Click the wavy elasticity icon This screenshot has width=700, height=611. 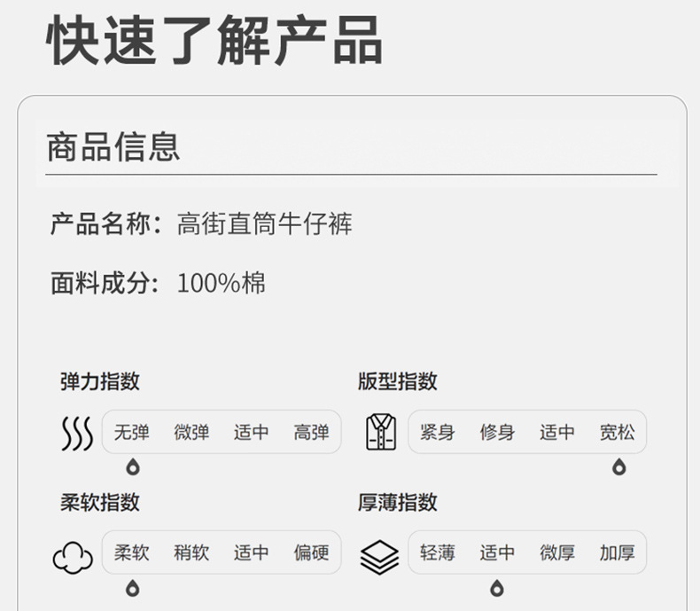pos(77,434)
